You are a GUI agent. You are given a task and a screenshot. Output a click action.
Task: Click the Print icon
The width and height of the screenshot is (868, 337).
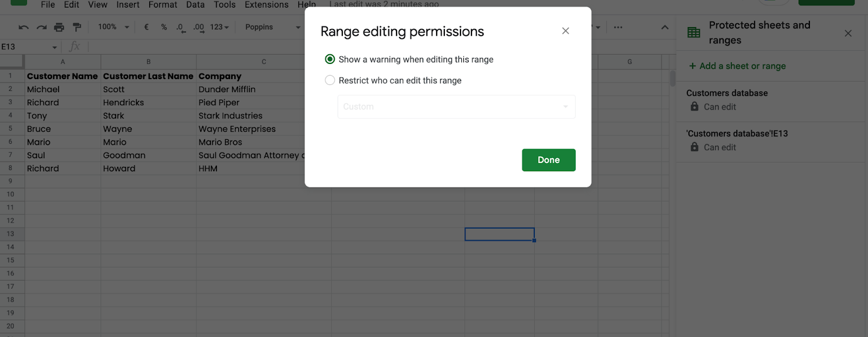59,27
